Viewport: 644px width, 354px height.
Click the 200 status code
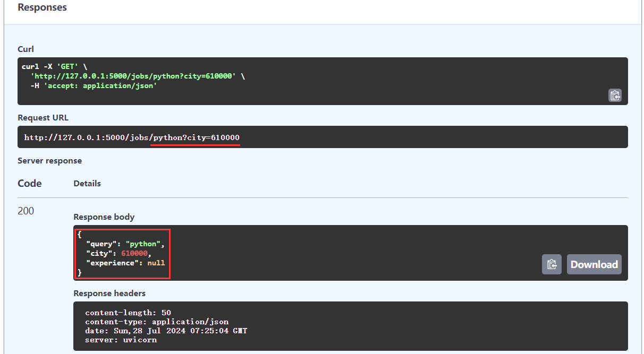tap(26, 211)
